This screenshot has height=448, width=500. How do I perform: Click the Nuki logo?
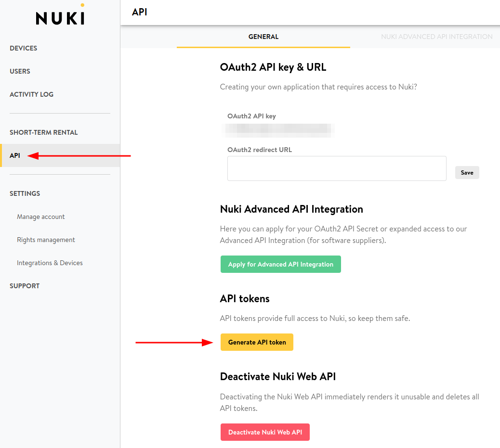(60, 14)
